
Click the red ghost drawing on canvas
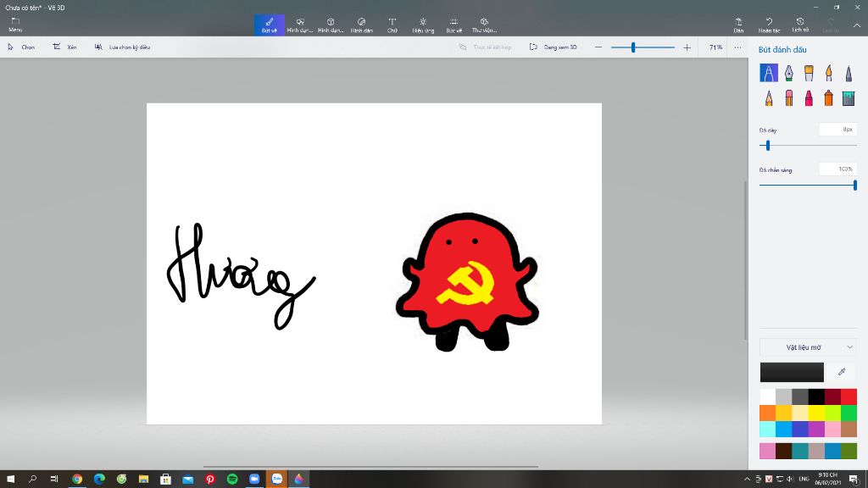(467, 281)
